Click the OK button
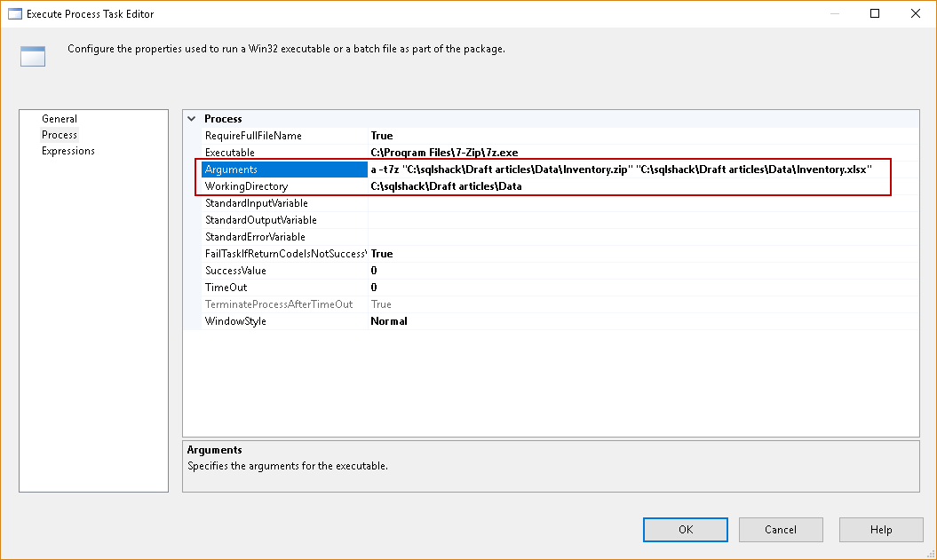Viewport: 937px width, 560px height. pyautogui.click(x=686, y=530)
